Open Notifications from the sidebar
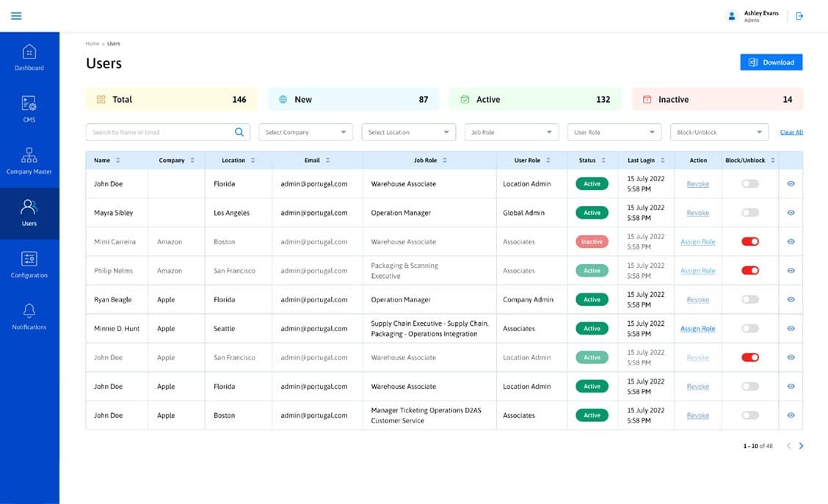Viewport: 828px width, 504px height. [x=29, y=315]
